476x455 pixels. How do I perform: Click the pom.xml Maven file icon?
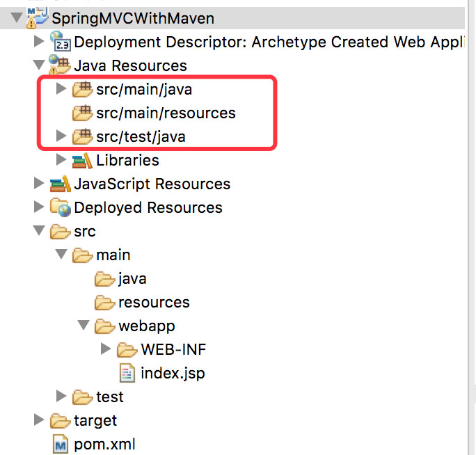click(x=61, y=445)
